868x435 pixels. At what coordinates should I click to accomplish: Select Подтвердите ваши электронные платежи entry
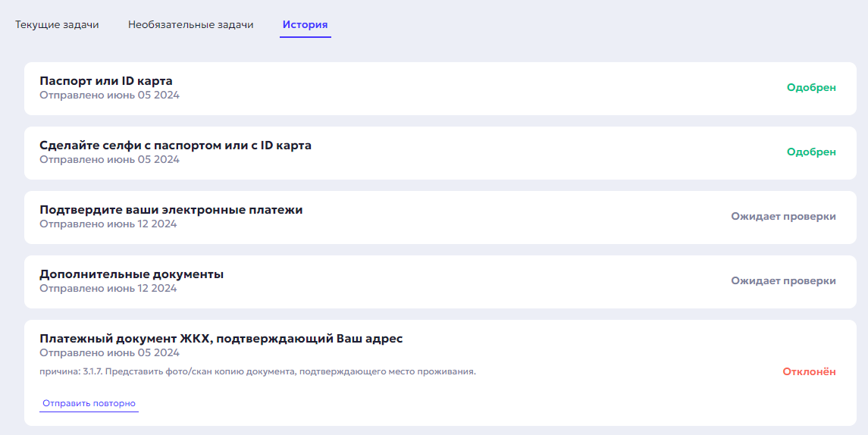point(171,210)
